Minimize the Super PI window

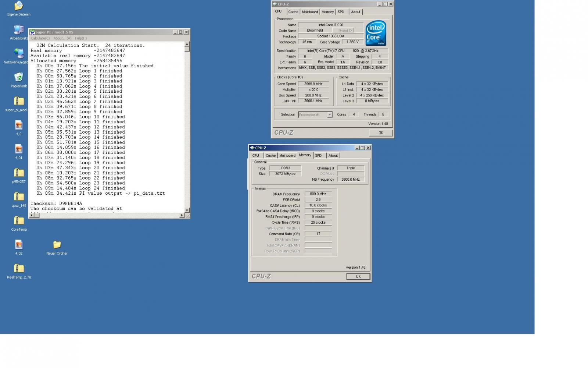coord(175,32)
